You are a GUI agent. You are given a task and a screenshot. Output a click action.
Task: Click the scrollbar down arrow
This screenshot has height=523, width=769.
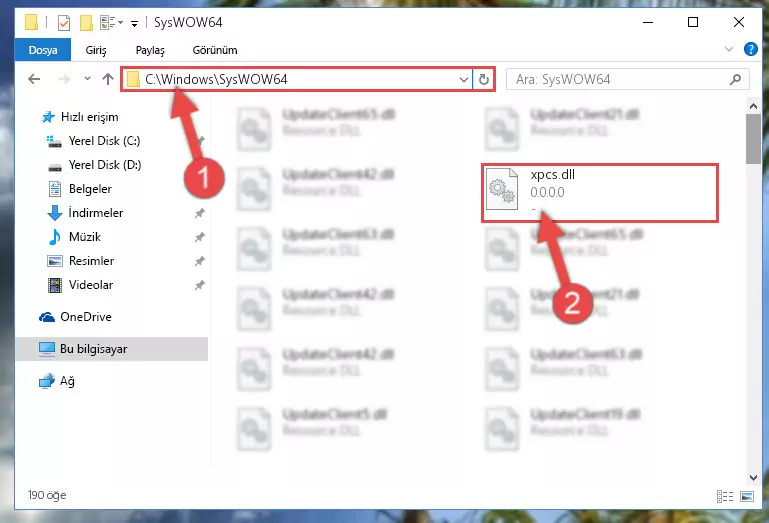(753, 477)
